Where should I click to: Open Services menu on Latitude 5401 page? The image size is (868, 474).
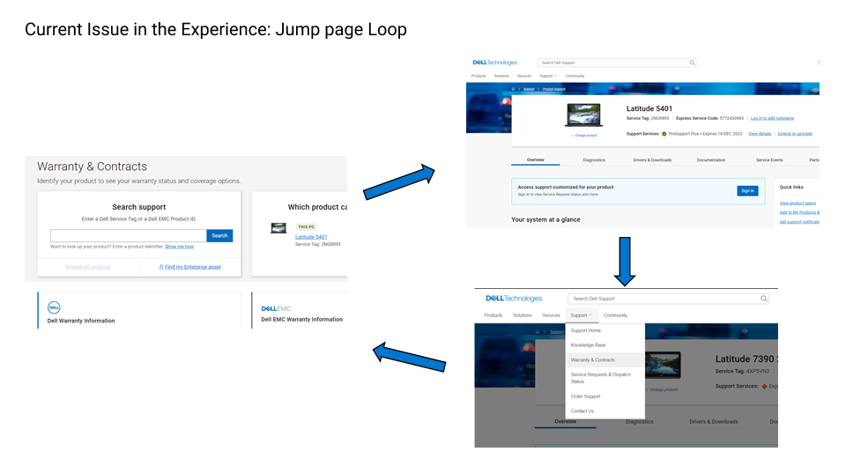(x=524, y=76)
